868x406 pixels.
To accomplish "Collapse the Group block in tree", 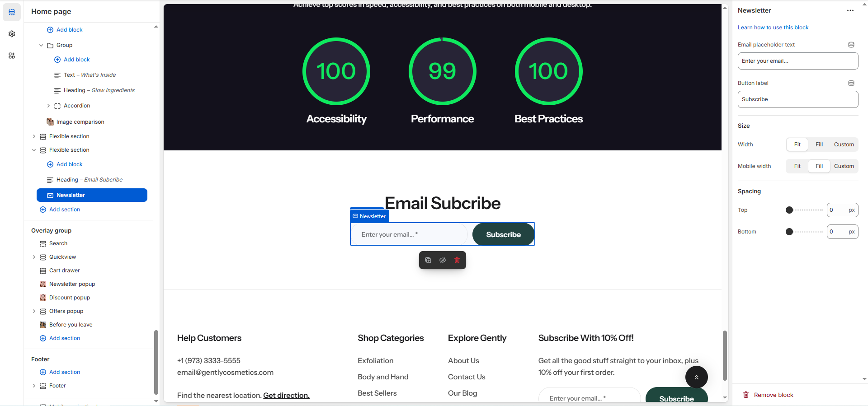I will click(41, 45).
